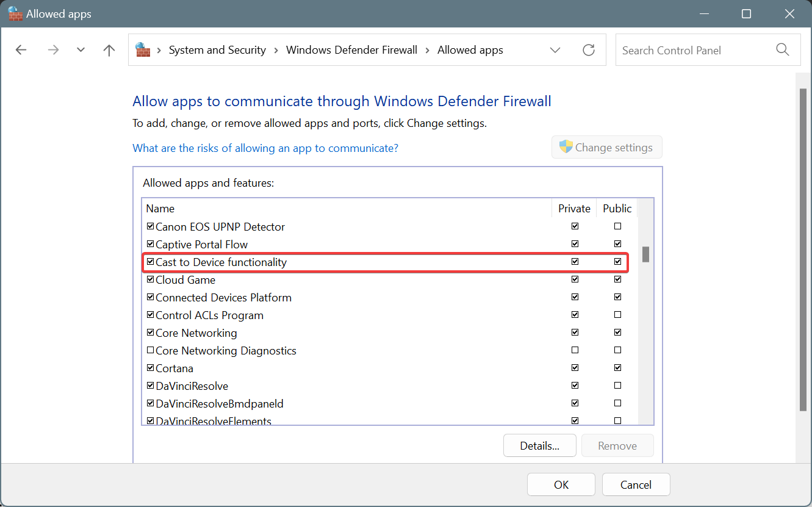812x507 pixels.
Task: Refresh the Allowed apps page
Action: click(589, 50)
